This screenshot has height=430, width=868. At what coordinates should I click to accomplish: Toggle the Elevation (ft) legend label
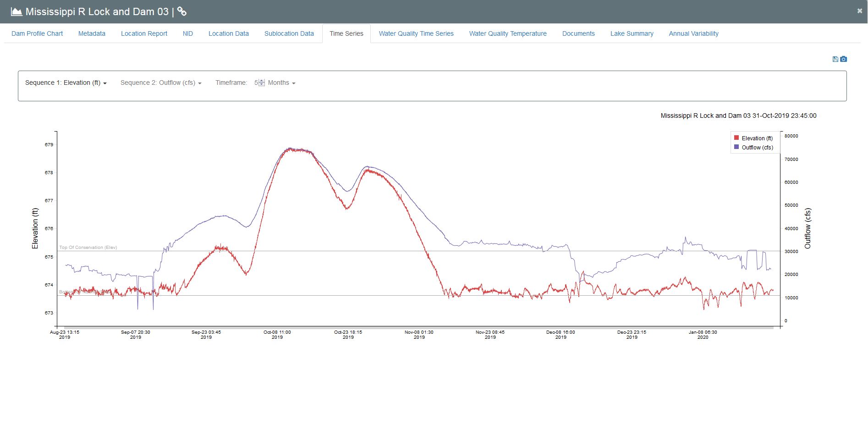click(757, 138)
